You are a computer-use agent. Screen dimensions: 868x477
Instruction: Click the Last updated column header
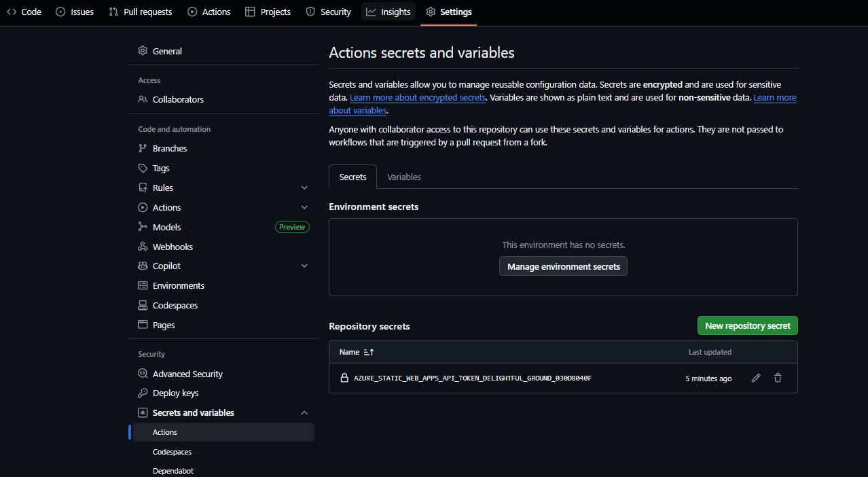point(710,352)
